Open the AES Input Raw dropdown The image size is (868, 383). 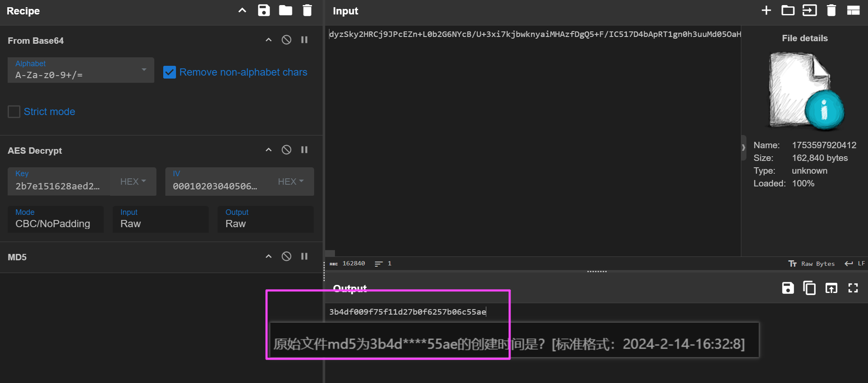(x=161, y=219)
